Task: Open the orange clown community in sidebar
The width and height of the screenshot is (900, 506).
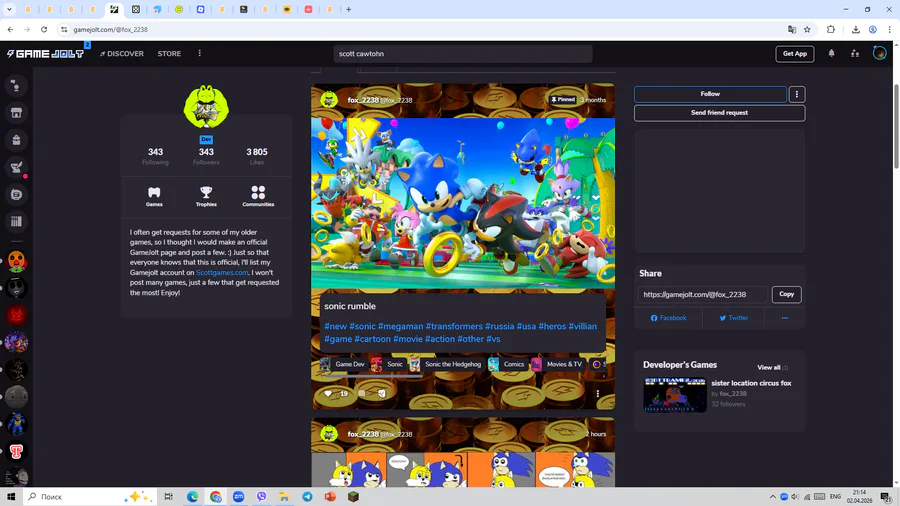Action: tap(16, 261)
